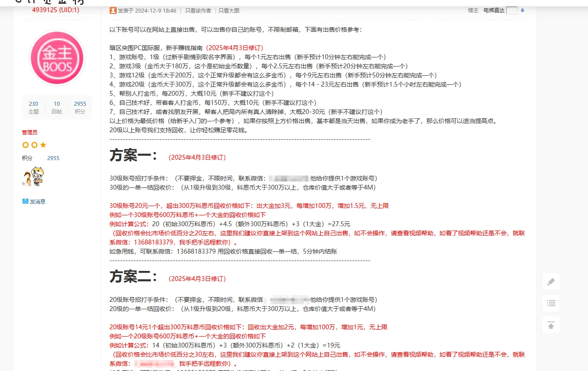The width and height of the screenshot is (588, 371).
Task: Click the pencil reply icon on right
Action: [551, 281]
